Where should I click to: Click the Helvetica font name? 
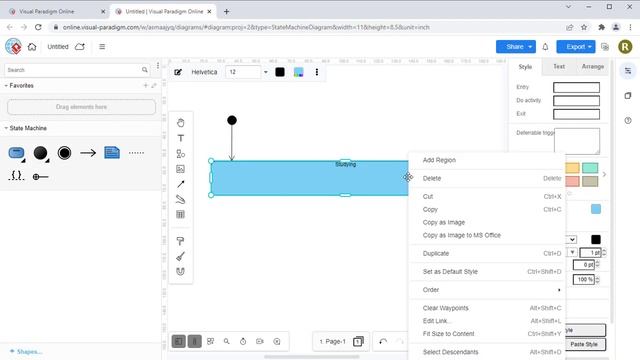coord(204,72)
